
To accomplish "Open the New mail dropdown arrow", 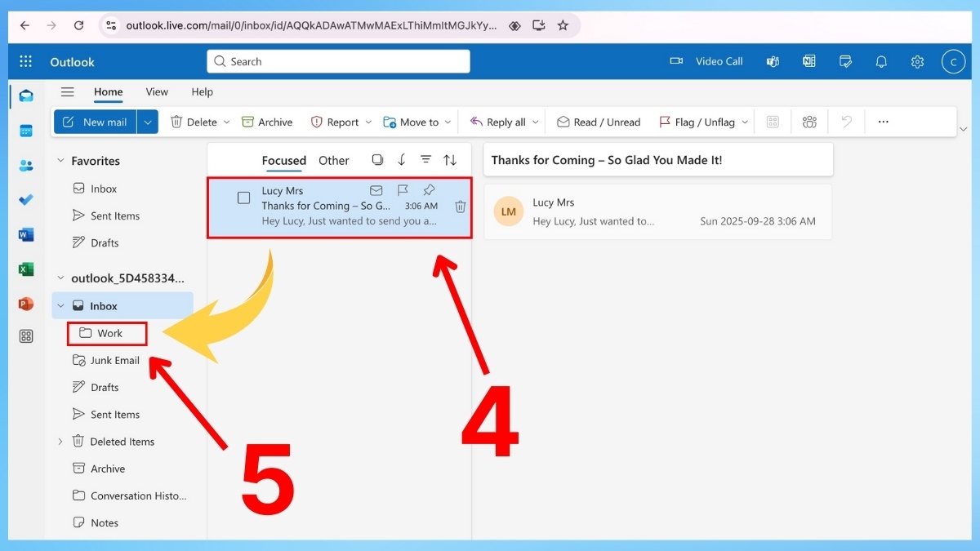I will (148, 122).
